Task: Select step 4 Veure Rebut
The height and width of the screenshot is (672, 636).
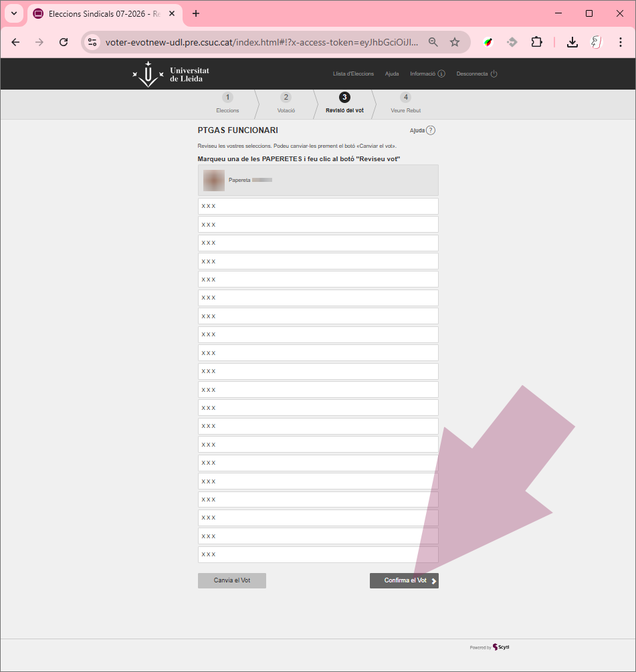Action: click(x=405, y=103)
